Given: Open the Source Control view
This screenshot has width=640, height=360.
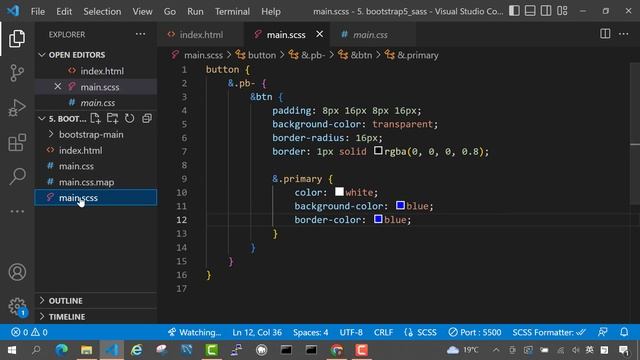Looking at the screenshot, I should [x=17, y=73].
